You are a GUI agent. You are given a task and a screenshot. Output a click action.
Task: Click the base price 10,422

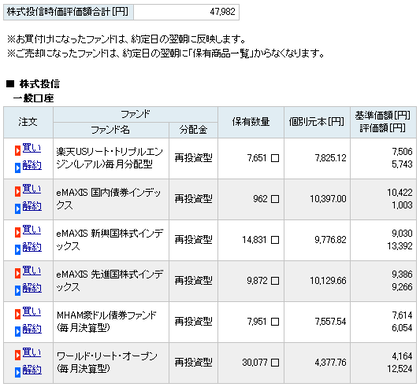point(400,193)
